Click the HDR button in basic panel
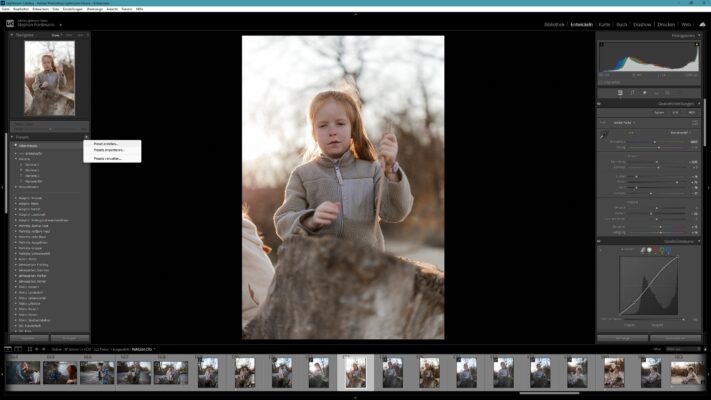Viewport: 711px width, 400px height. click(692, 112)
